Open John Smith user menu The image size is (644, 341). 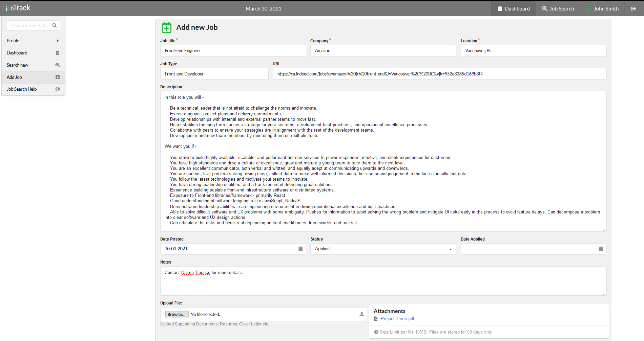(603, 9)
